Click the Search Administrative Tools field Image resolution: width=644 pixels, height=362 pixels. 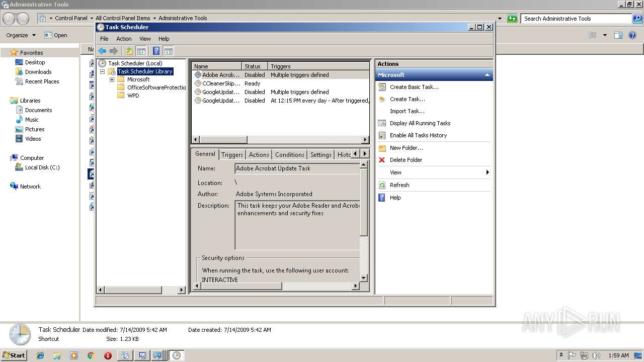577,19
